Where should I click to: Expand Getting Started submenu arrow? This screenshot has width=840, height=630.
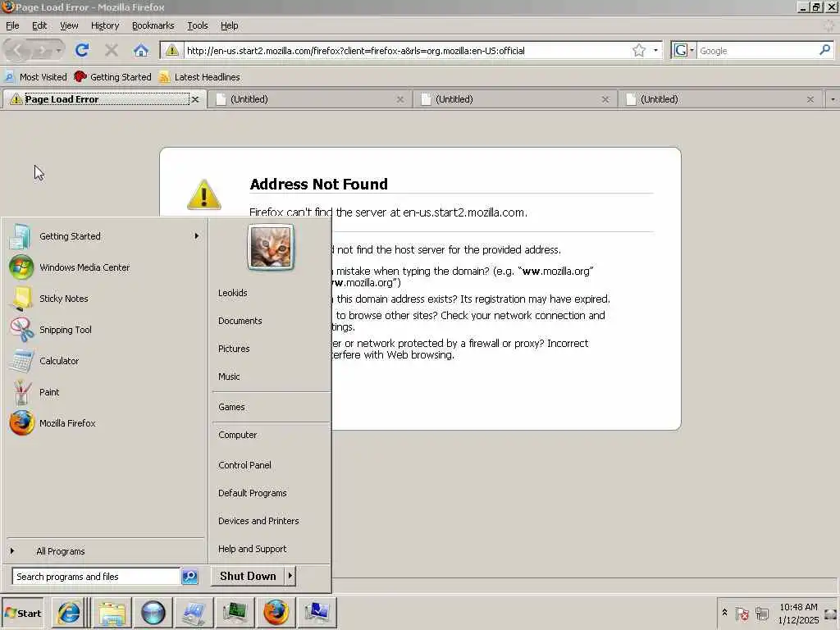[x=197, y=235]
